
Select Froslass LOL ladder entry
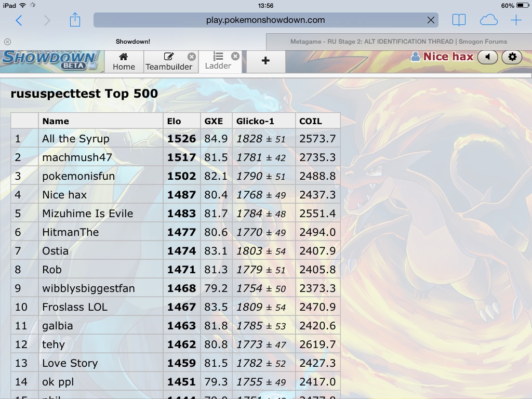pyautogui.click(x=75, y=307)
